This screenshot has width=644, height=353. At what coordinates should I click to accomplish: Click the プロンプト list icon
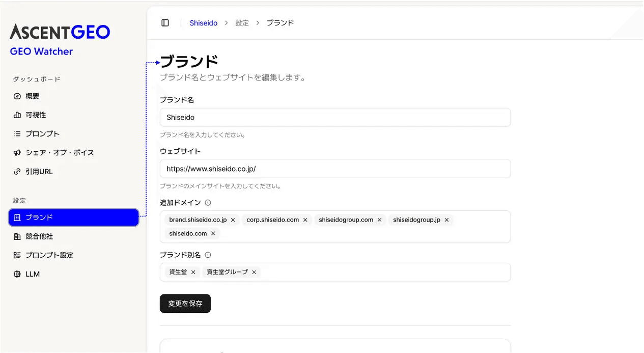click(x=17, y=134)
